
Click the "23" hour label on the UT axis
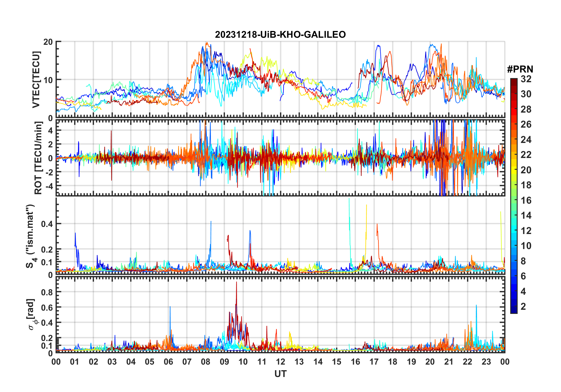(486, 362)
